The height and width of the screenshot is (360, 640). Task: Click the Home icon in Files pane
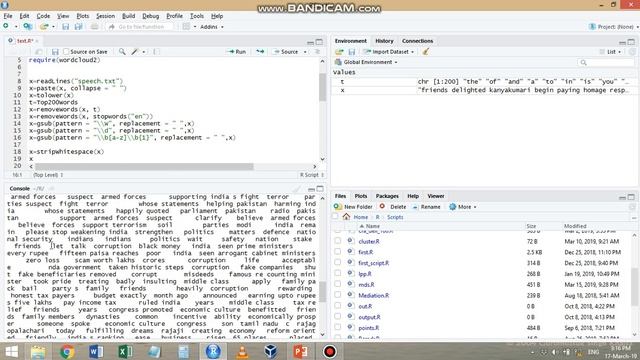click(347, 217)
